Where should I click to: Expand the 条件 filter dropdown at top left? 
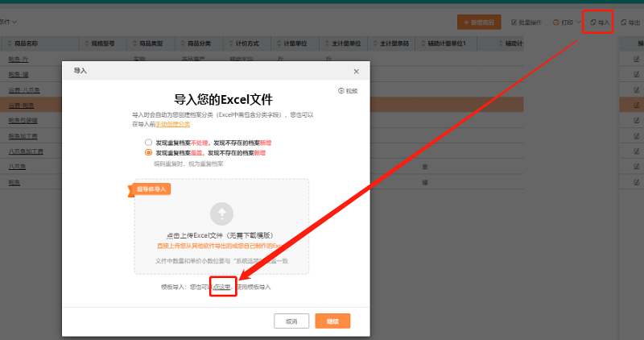click(x=8, y=22)
